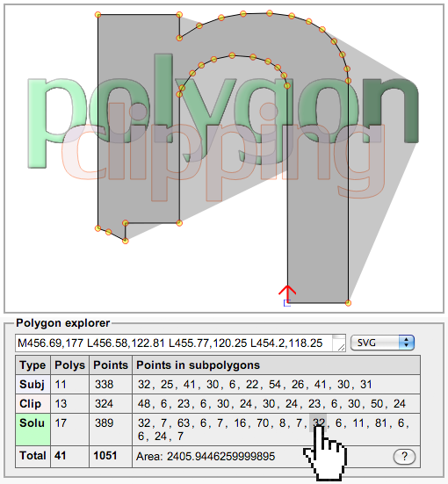Click the blue start-point square marker
The width and height of the screenshot is (448, 484).
coord(287,303)
